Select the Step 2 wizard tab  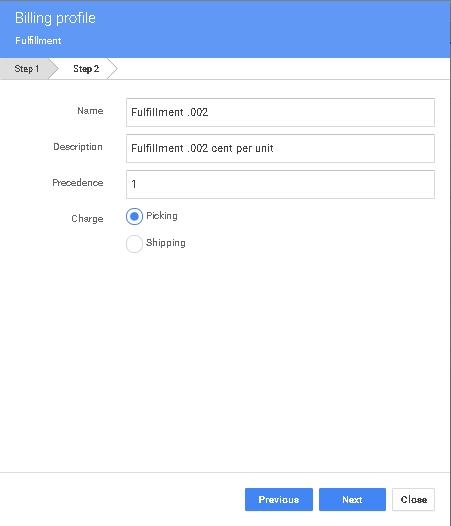coord(86,69)
